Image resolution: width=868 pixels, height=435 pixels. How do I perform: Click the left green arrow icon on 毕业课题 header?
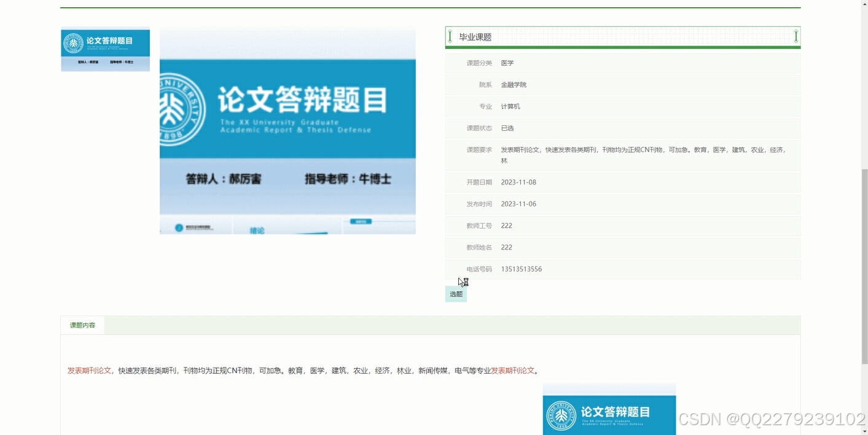(x=450, y=36)
